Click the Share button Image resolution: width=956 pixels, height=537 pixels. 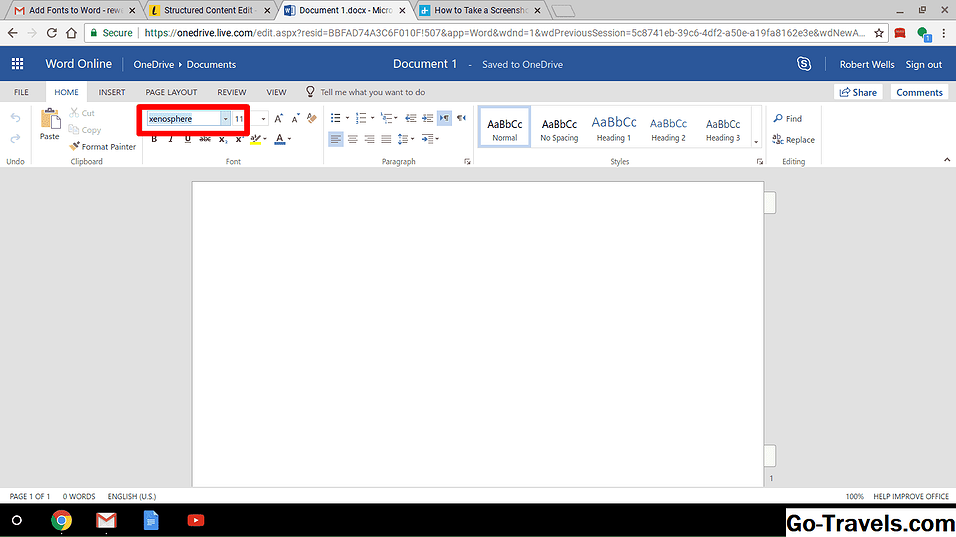[858, 92]
